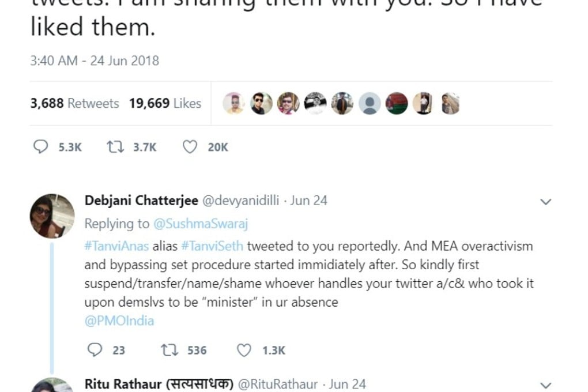The width and height of the screenshot is (588, 392).
Task: Reply to Debjani Chatterjee's tweet
Action: 95,350
